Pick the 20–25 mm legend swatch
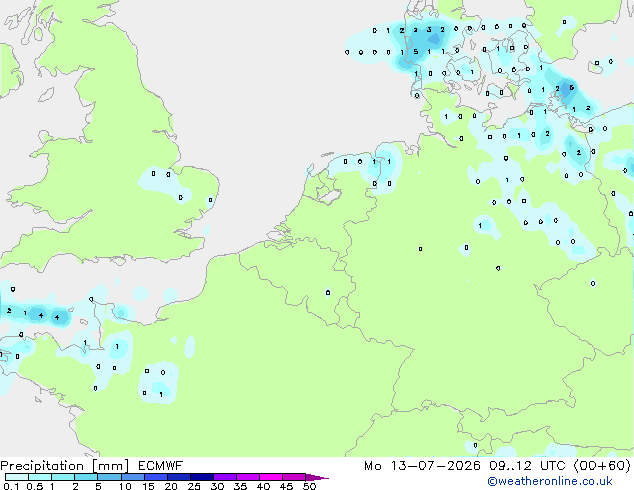Viewport: 634px width, 490px height. click(x=178, y=477)
